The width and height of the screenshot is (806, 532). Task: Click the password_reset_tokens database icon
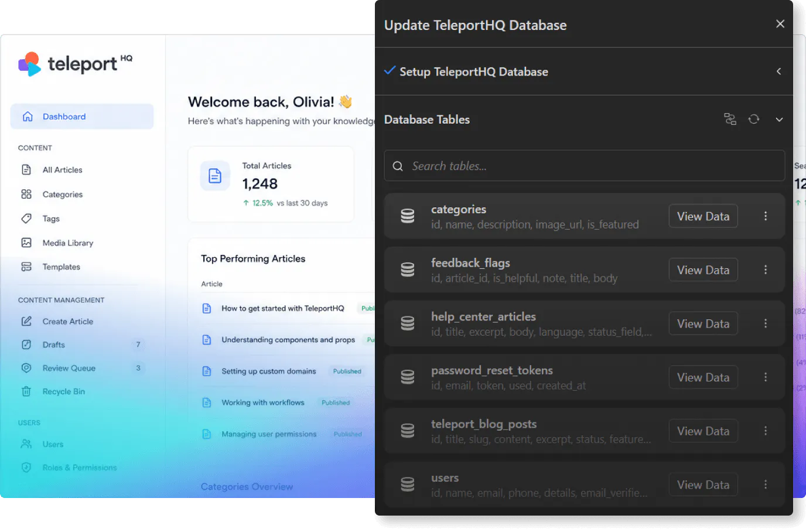pyautogui.click(x=408, y=377)
